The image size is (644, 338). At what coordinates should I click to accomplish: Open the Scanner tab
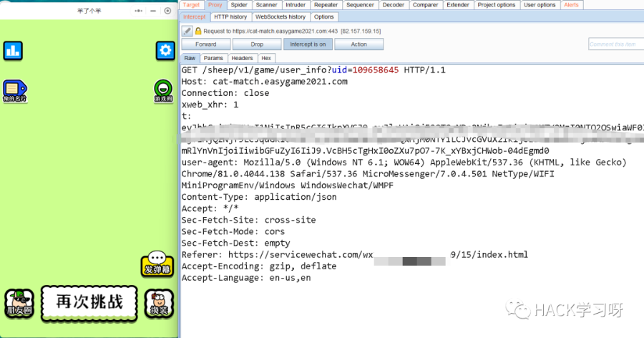pos(267,5)
